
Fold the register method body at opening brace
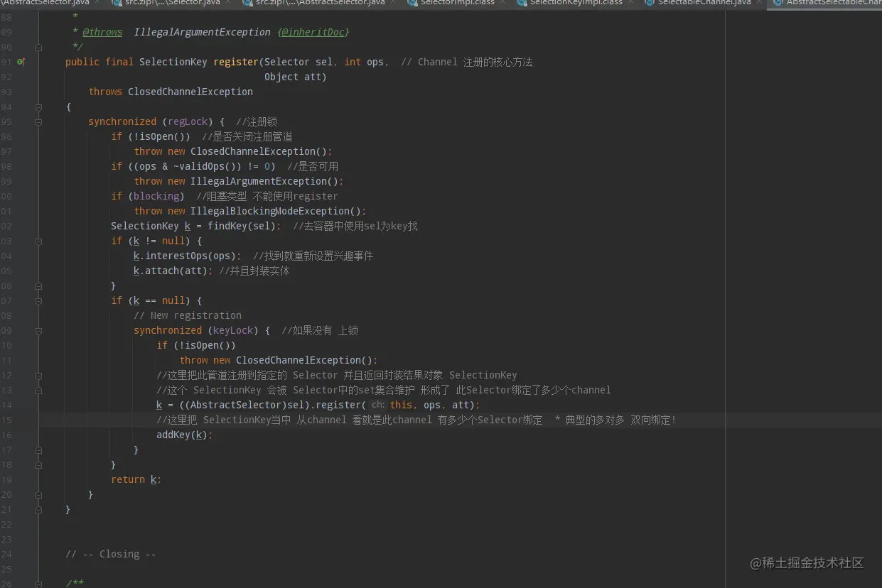39,107
